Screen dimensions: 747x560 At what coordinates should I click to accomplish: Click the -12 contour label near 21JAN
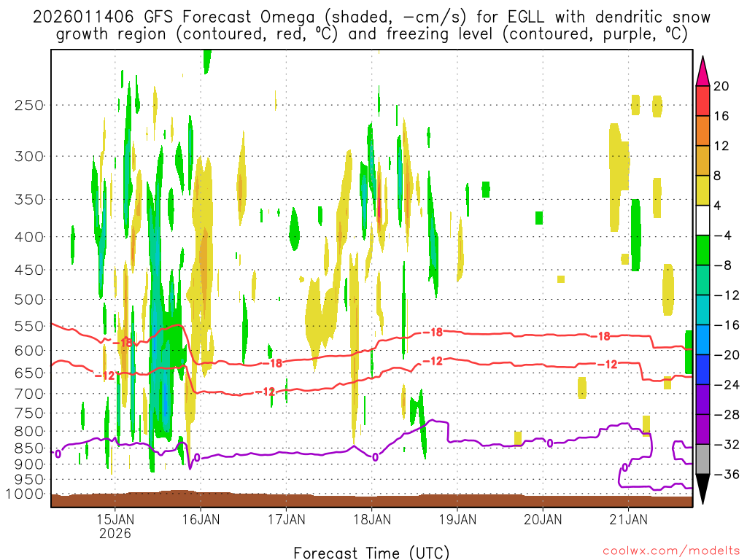608,365
